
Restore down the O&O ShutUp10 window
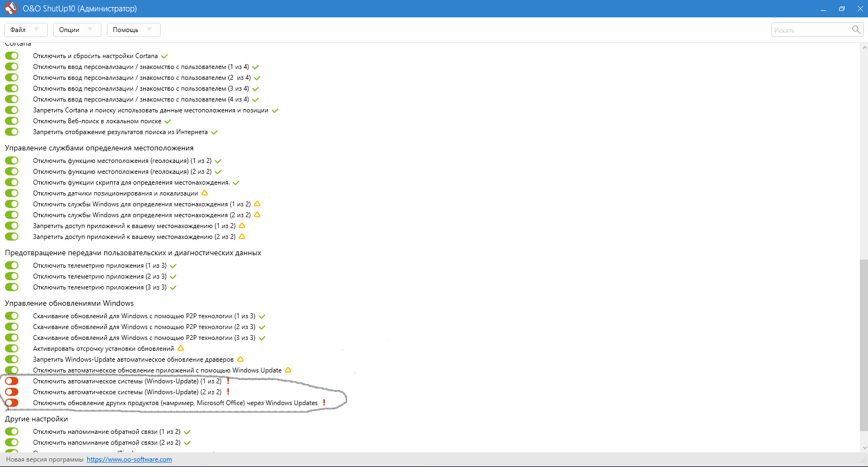point(842,9)
